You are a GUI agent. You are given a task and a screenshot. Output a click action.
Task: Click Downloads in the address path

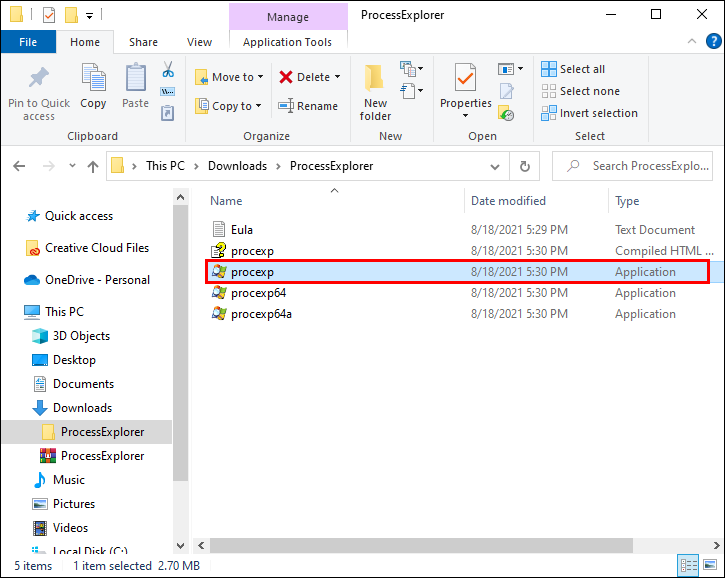click(x=237, y=166)
